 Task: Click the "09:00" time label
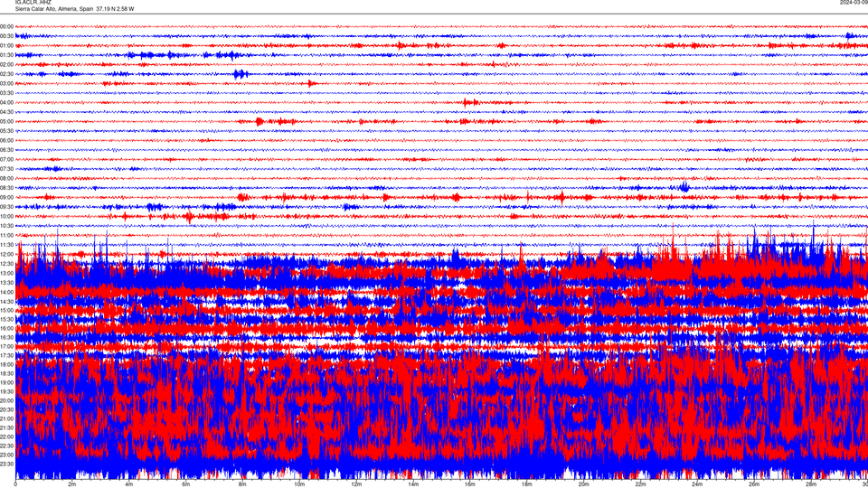click(6, 197)
